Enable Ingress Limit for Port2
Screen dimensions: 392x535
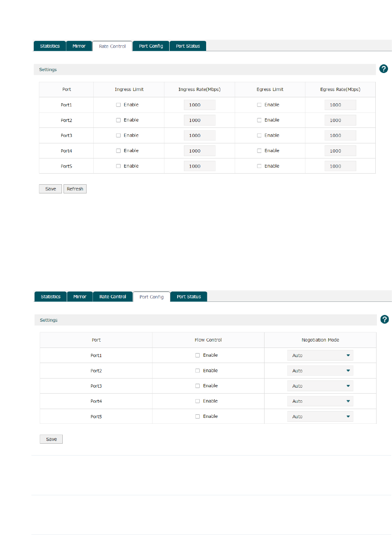coord(118,120)
